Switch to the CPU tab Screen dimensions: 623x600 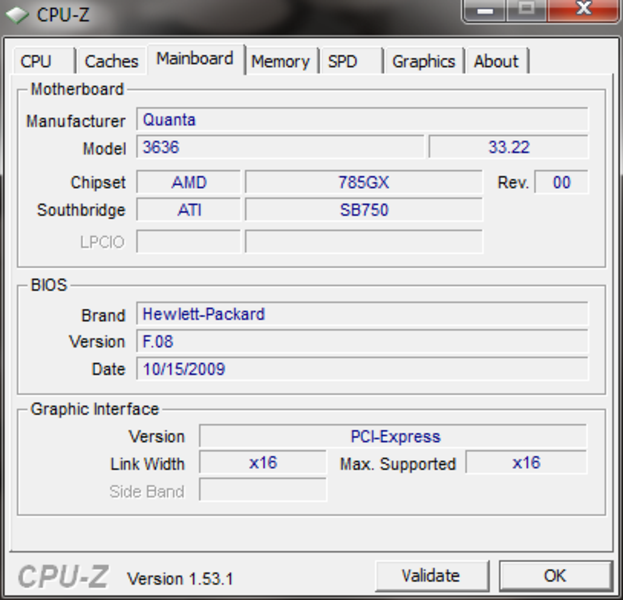point(44,61)
